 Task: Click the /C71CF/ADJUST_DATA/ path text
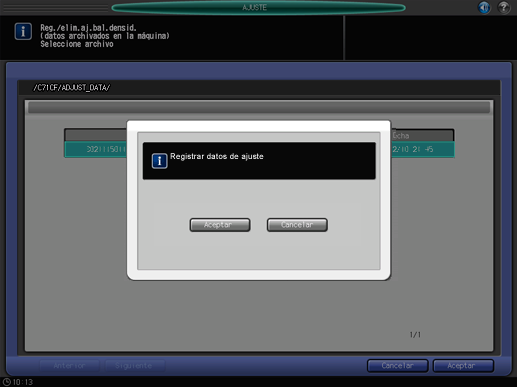pos(71,88)
